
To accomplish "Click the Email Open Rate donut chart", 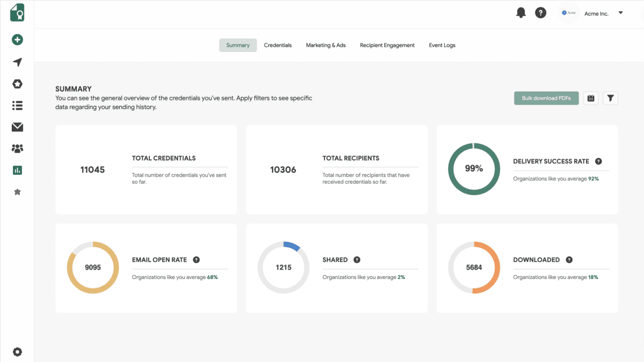I will point(93,268).
